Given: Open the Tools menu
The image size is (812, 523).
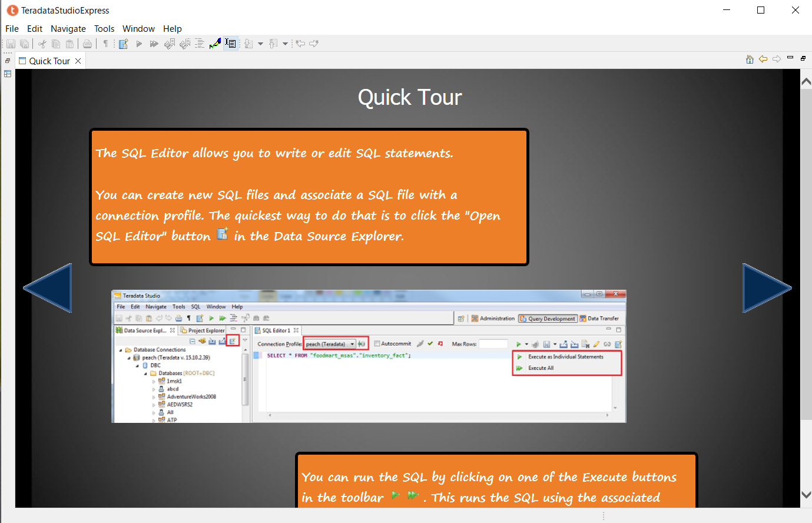Looking at the screenshot, I should 104,28.
